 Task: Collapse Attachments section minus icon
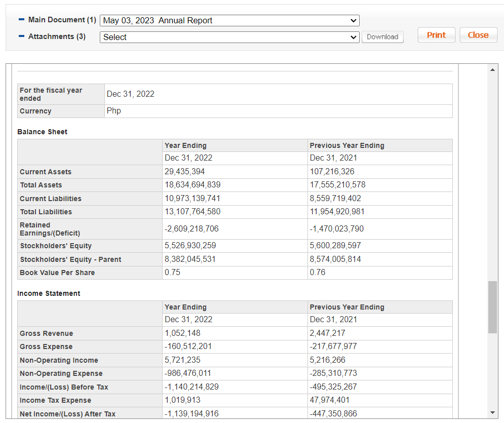(22, 36)
